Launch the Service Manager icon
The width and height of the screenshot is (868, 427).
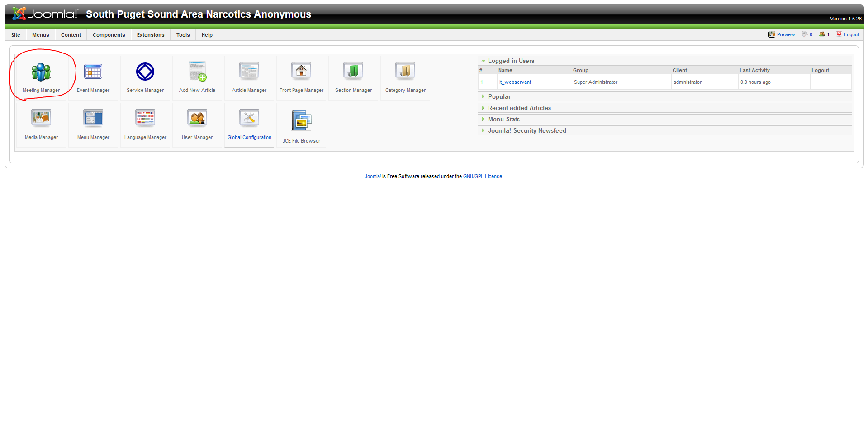pyautogui.click(x=145, y=72)
